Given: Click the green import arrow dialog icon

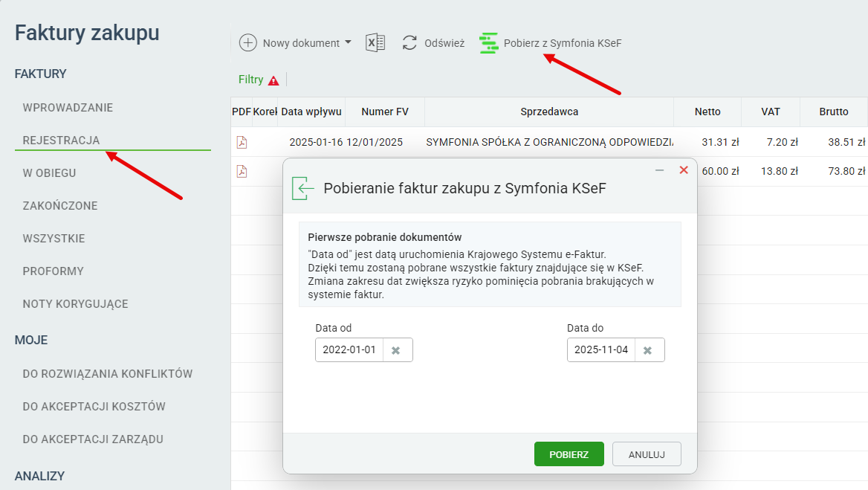Looking at the screenshot, I should coord(302,188).
